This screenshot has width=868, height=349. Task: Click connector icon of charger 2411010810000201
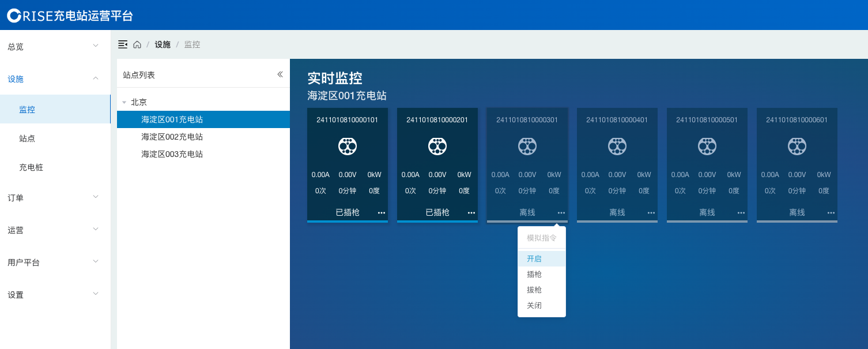click(x=437, y=147)
